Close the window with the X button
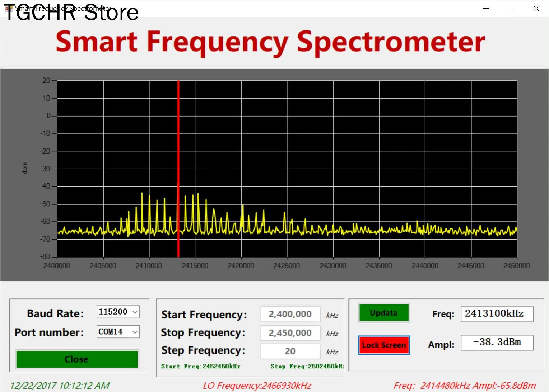The image size is (549, 392). (536, 8)
